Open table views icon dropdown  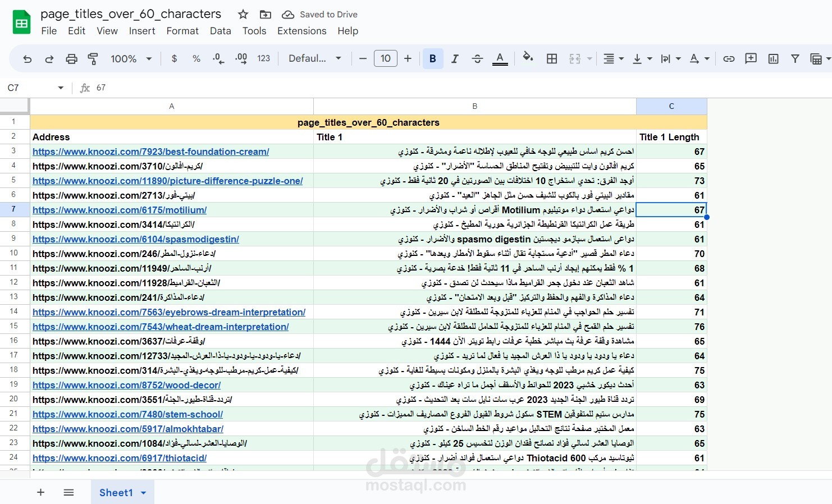(x=820, y=58)
